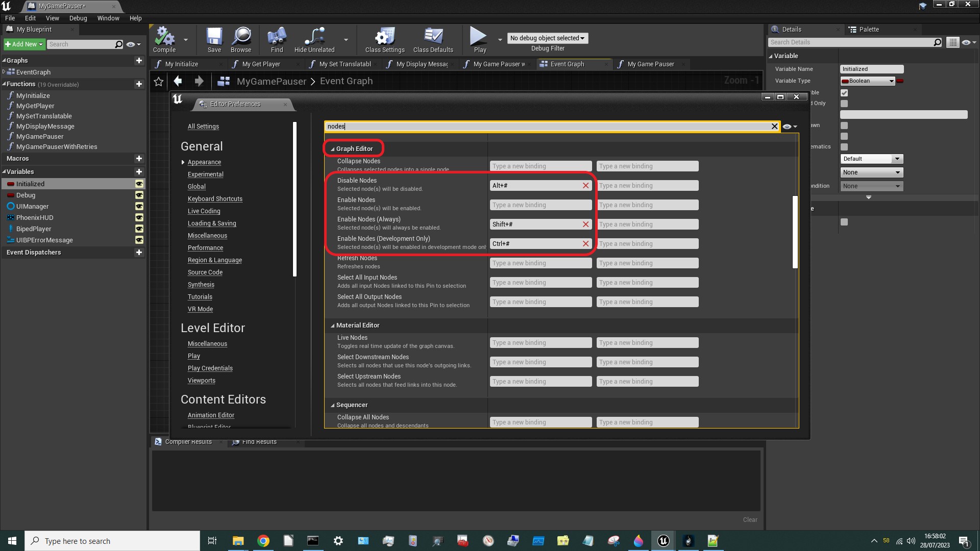Open Animation Editor settings
The image size is (980, 551).
coord(211,415)
